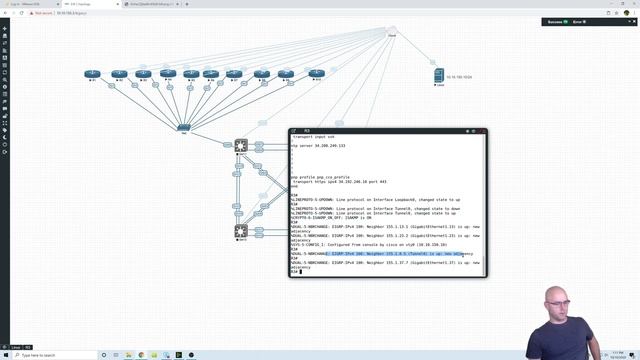640x360 pixels.
Task: Click the central switch node below routers
Action: (184, 128)
